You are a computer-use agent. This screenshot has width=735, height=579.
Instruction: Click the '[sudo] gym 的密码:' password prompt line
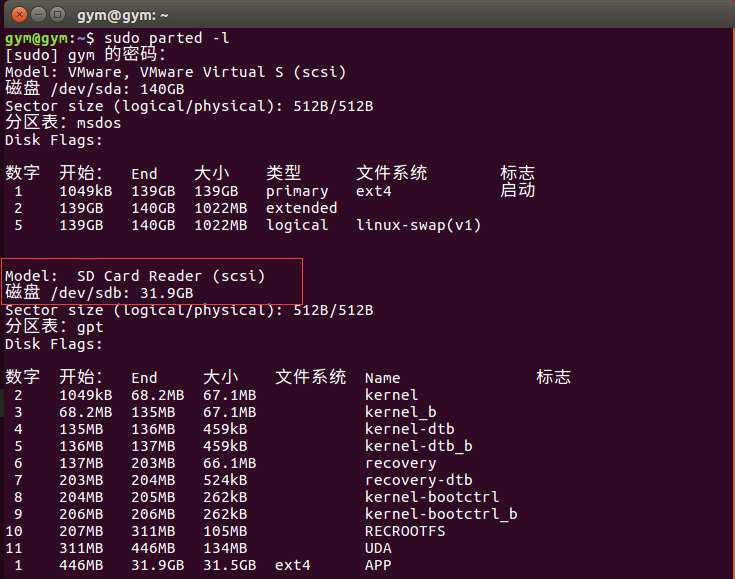tap(85, 55)
